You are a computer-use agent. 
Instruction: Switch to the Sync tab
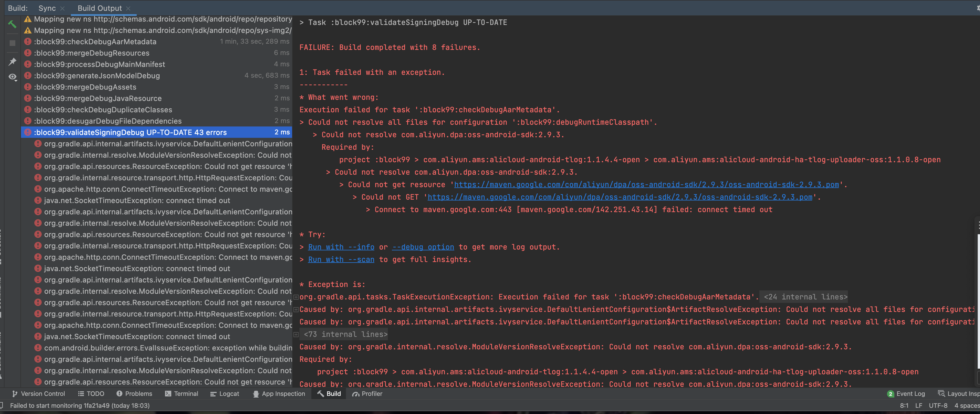pos(47,9)
